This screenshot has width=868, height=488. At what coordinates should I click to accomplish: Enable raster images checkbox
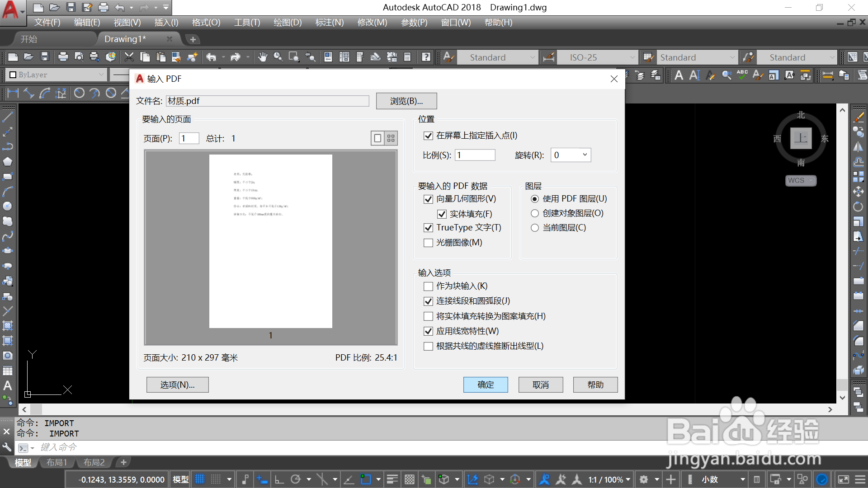(428, 243)
